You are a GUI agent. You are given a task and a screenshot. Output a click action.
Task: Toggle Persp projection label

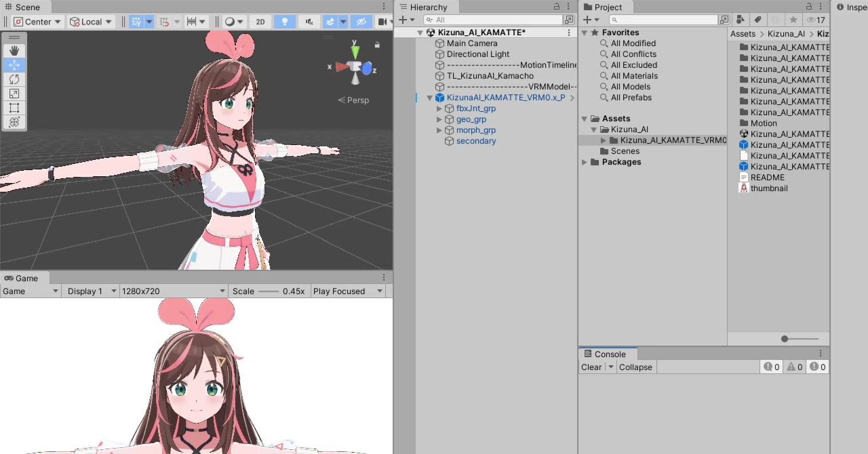pos(354,100)
